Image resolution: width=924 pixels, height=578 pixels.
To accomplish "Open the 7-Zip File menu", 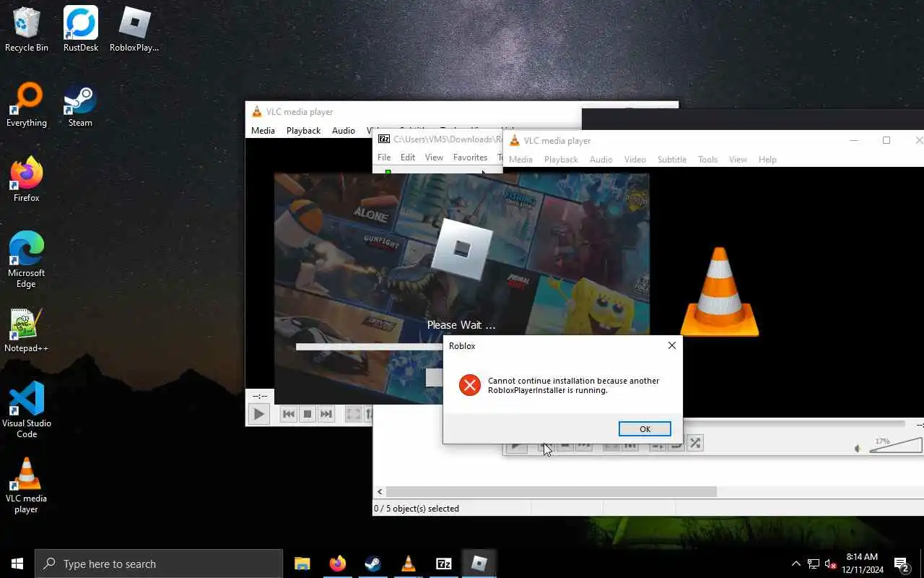I will click(x=384, y=158).
